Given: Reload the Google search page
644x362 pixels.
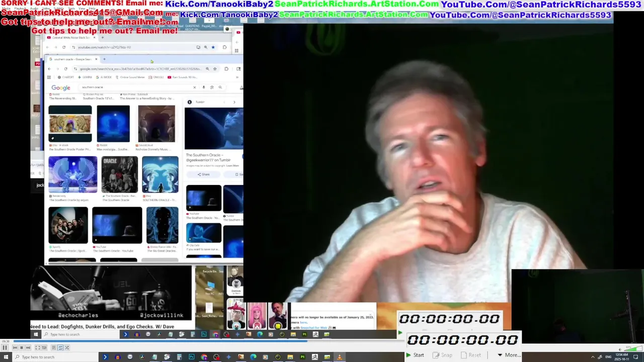Looking at the screenshot, I should click(x=65, y=69).
